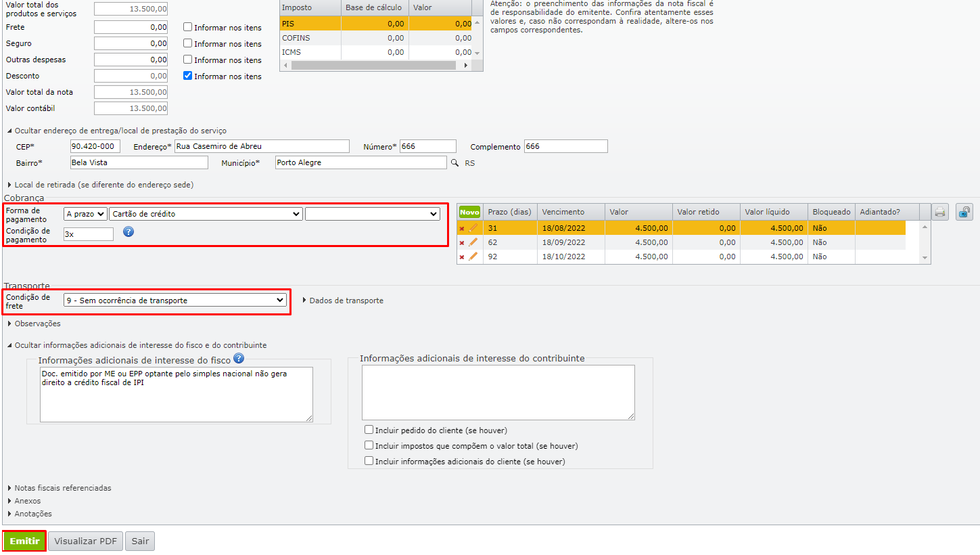Click the Sair button
This screenshot has height=555, width=980.
tap(140, 541)
